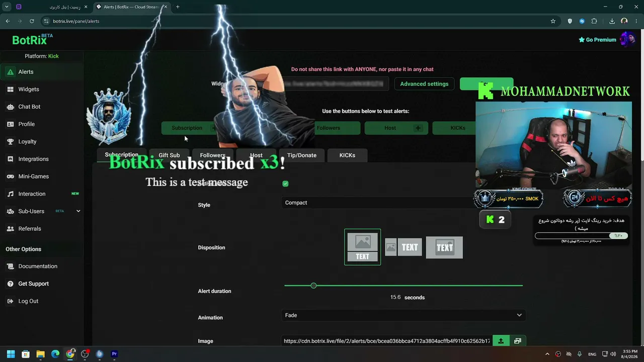This screenshot has width=644, height=362.
Task: Switch to the KICKs tab
Action: tap(347, 155)
